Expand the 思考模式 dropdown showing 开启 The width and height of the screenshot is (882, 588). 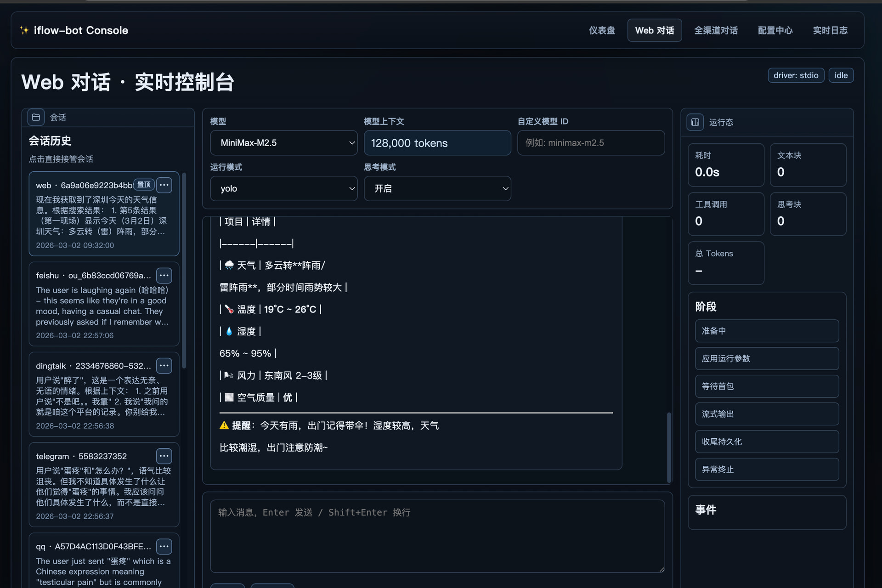point(437,188)
